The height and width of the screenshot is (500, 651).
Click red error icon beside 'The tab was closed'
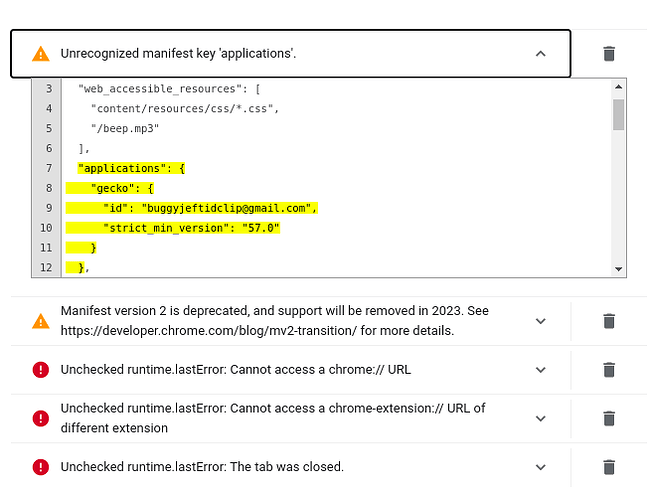point(41,467)
